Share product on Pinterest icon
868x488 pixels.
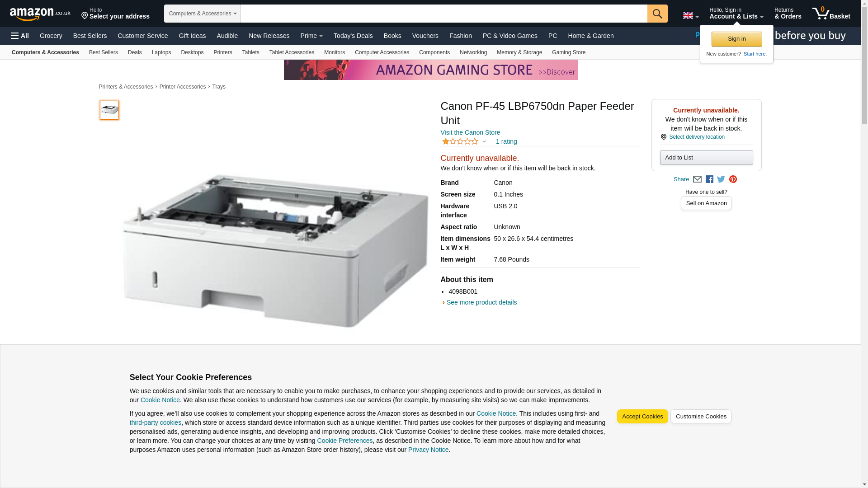pyautogui.click(x=733, y=179)
